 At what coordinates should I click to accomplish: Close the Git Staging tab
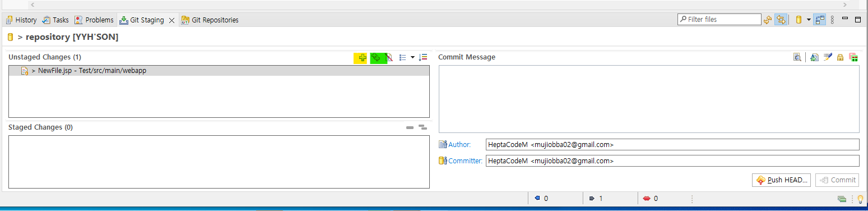tap(171, 20)
